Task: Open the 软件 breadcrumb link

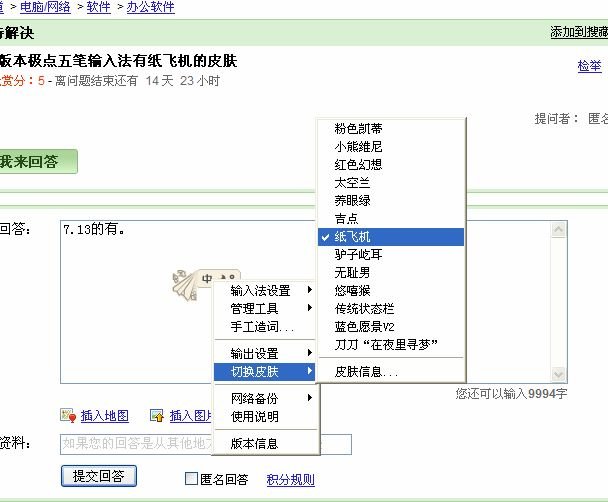Action: coord(98,7)
